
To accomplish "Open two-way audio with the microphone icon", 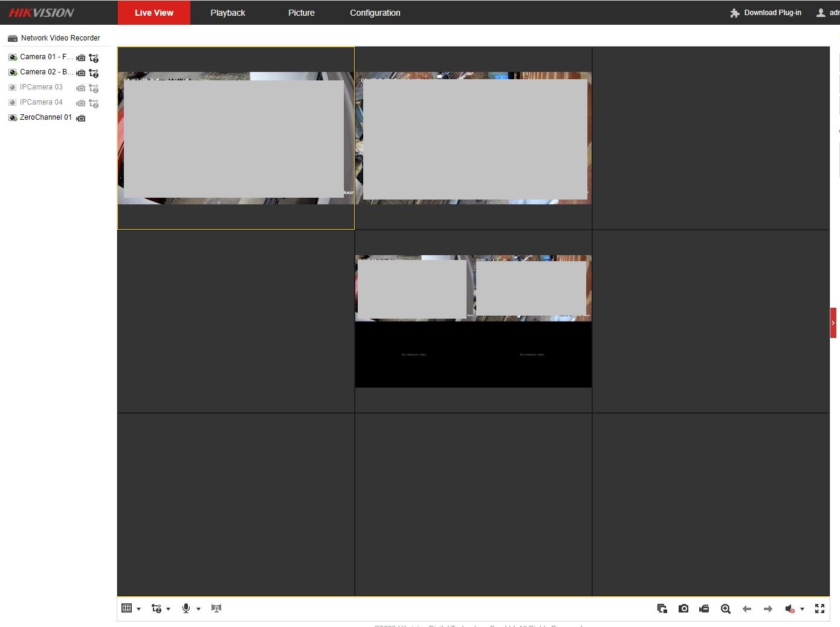I will [x=187, y=608].
